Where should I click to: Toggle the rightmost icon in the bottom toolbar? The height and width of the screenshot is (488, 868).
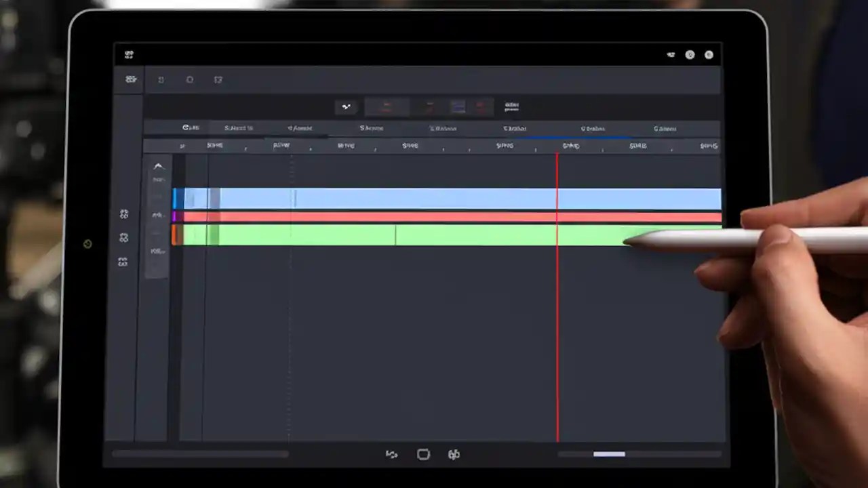click(x=454, y=455)
